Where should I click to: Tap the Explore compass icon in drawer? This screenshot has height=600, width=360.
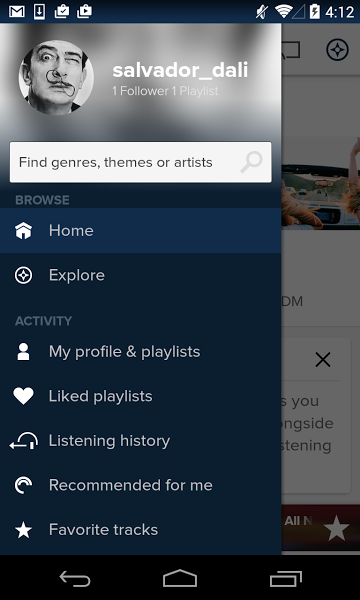point(23,276)
